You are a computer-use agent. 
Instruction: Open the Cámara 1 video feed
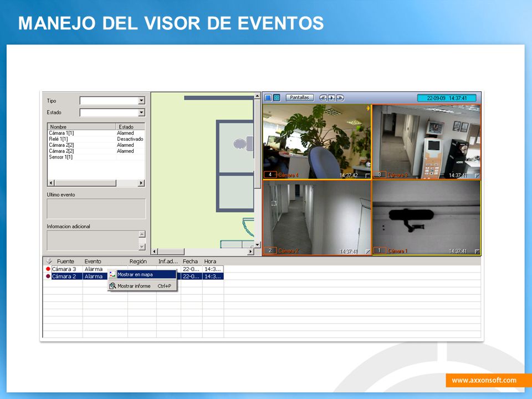tap(427, 217)
